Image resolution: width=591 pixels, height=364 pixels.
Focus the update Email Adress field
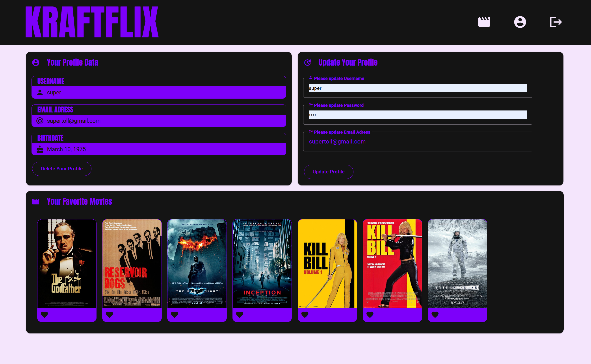[x=418, y=142]
